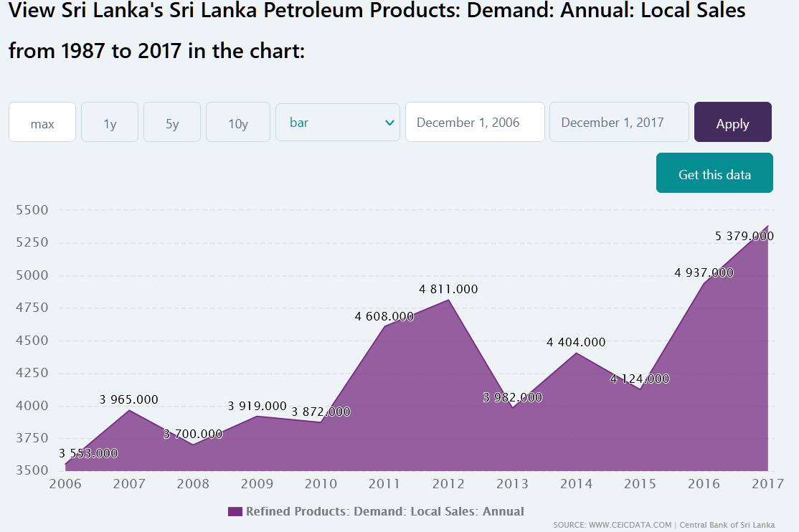Click the Get this data button
This screenshot has height=532, width=799.
[x=714, y=173]
